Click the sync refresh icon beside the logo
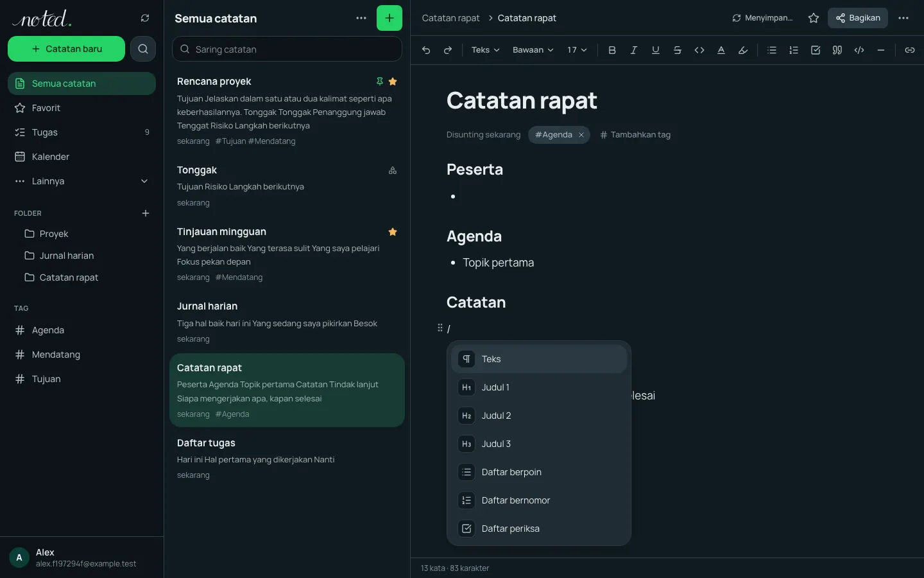The width and height of the screenshot is (924, 578). tap(145, 18)
